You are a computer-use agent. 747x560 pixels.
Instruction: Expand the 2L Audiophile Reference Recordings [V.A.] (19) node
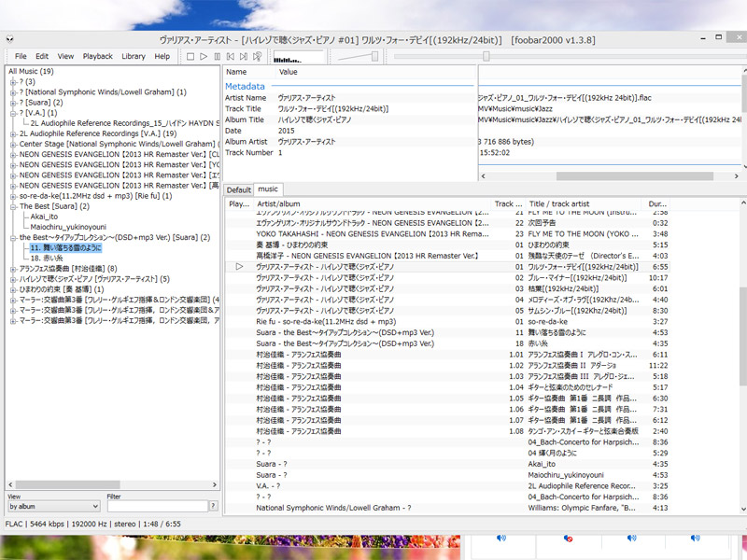[13, 133]
